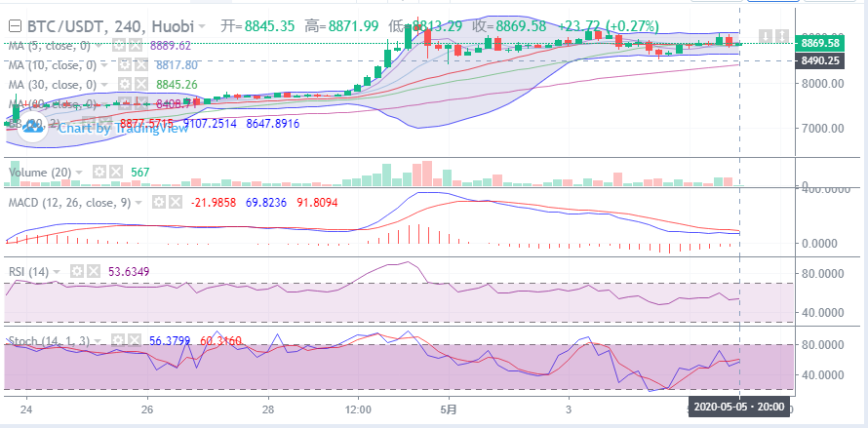This screenshot has height=428, width=868.
Task: Click the 2020-05-05 20:00 time label
Action: click(x=739, y=407)
